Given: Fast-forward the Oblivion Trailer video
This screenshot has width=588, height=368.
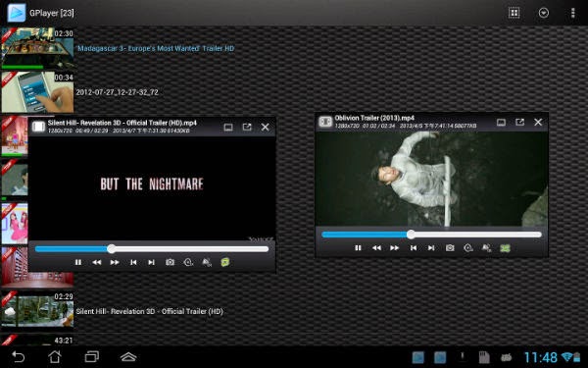Looking at the screenshot, I should (395, 248).
